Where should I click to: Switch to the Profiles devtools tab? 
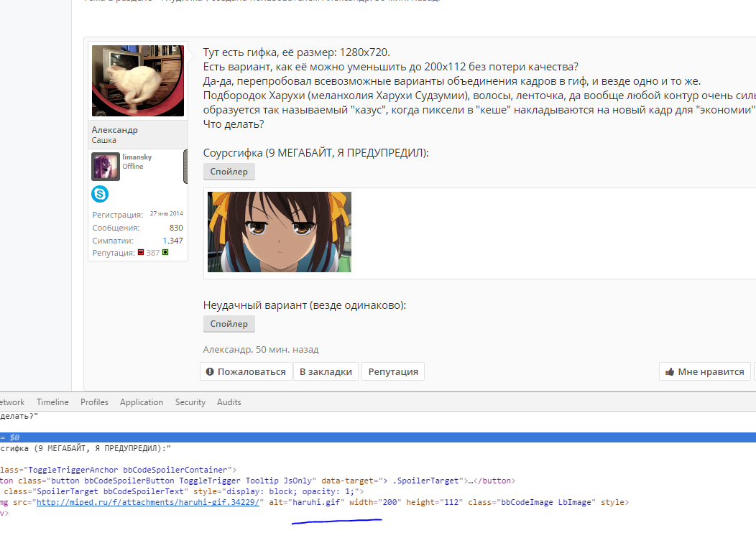click(x=95, y=402)
